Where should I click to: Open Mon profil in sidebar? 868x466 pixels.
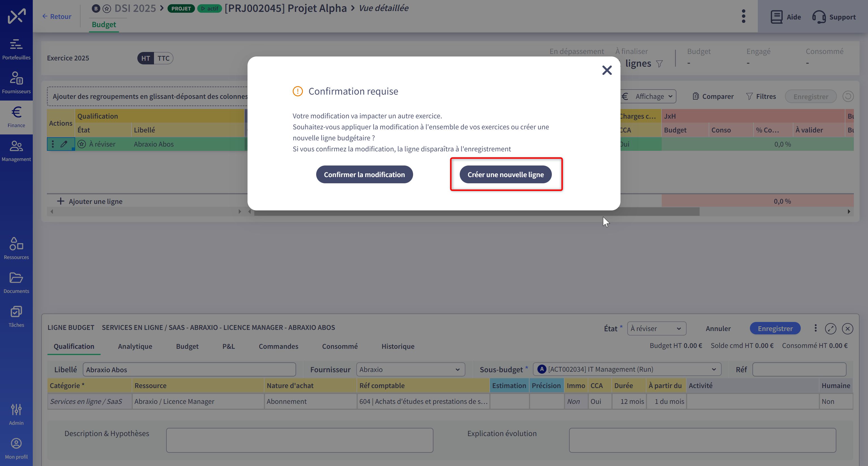pyautogui.click(x=16, y=448)
